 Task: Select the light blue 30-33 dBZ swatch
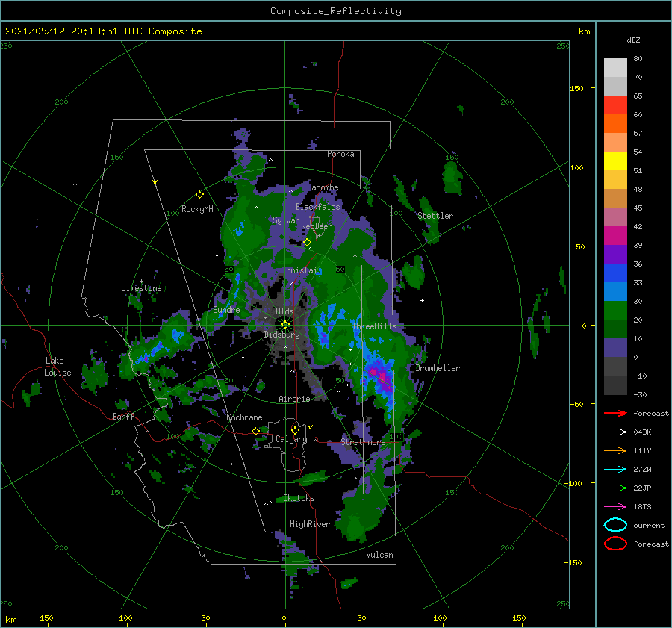[615, 292]
